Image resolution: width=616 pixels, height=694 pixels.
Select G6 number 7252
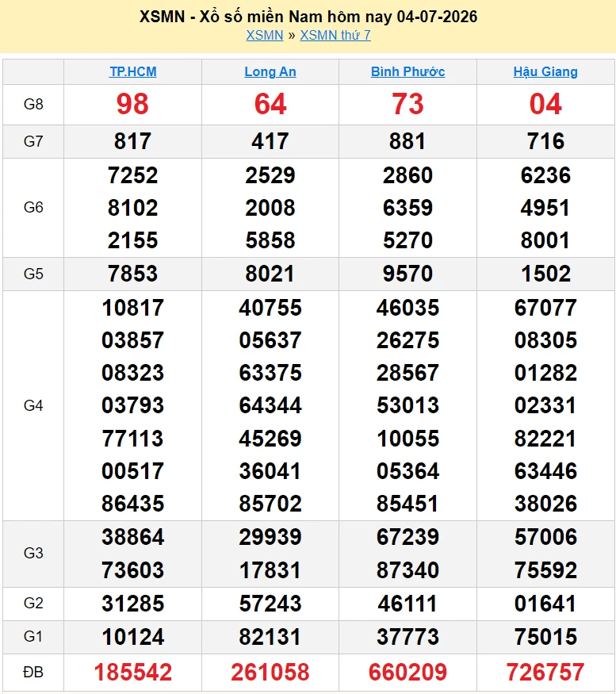(132, 175)
